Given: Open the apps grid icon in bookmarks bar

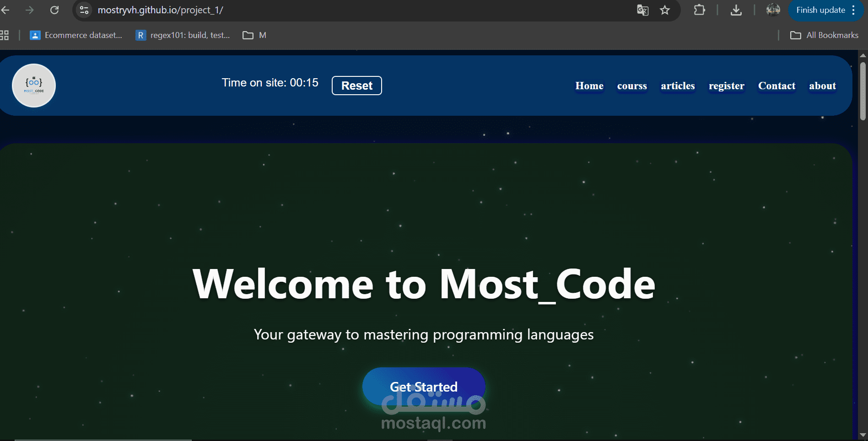Looking at the screenshot, I should [x=5, y=35].
